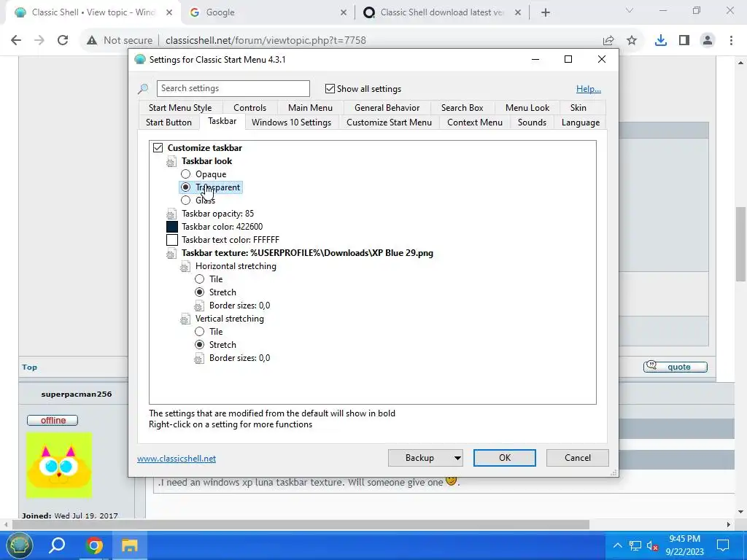Select Taskbar opacity: 85 setting

pyautogui.click(x=217, y=214)
